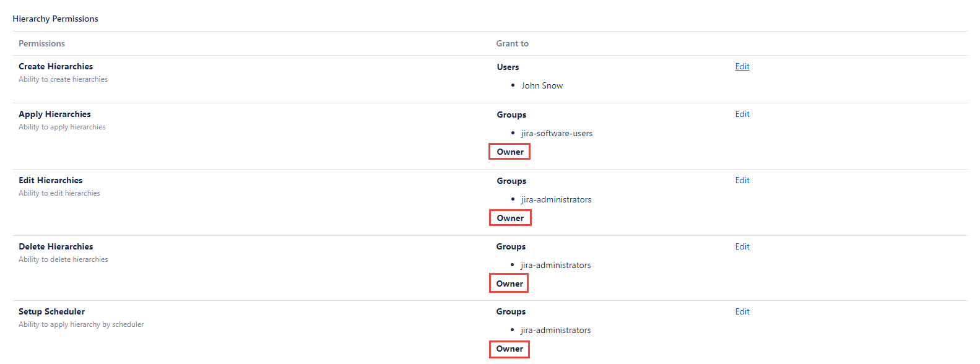This screenshot has width=980, height=364.
Task: Select the Setup Scheduler permission title
Action: (52, 312)
